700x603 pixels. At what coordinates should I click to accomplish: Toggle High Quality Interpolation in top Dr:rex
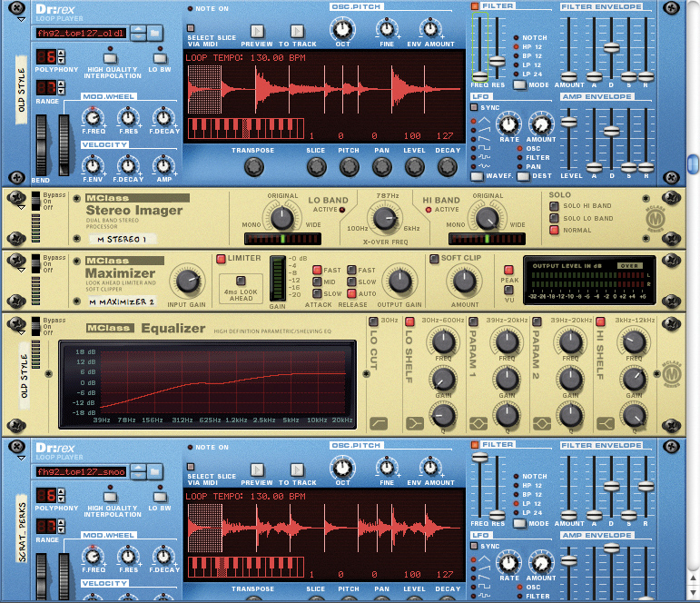point(110,58)
